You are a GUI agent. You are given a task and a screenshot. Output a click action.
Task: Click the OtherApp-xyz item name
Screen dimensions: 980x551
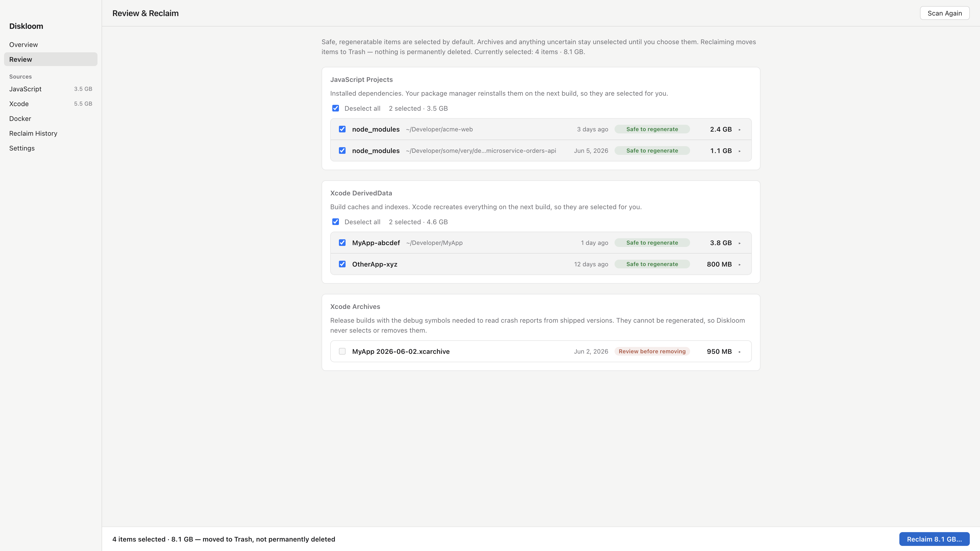(x=375, y=264)
